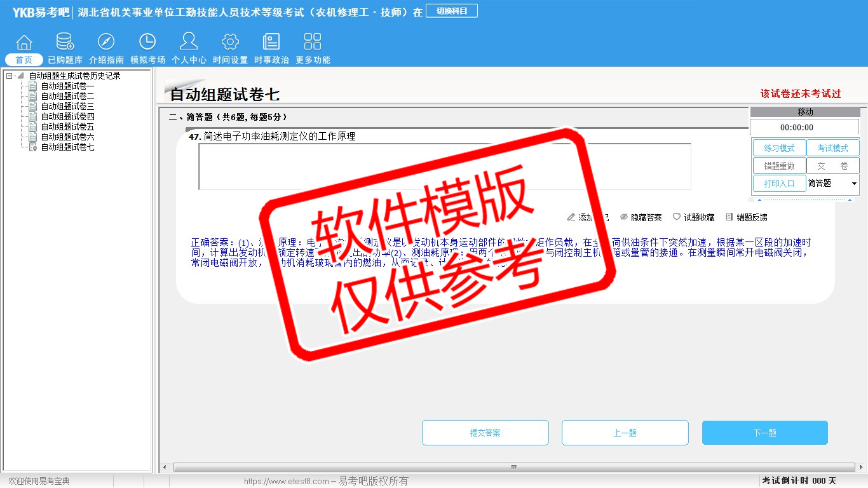Click the 错题重做 button

(x=779, y=166)
